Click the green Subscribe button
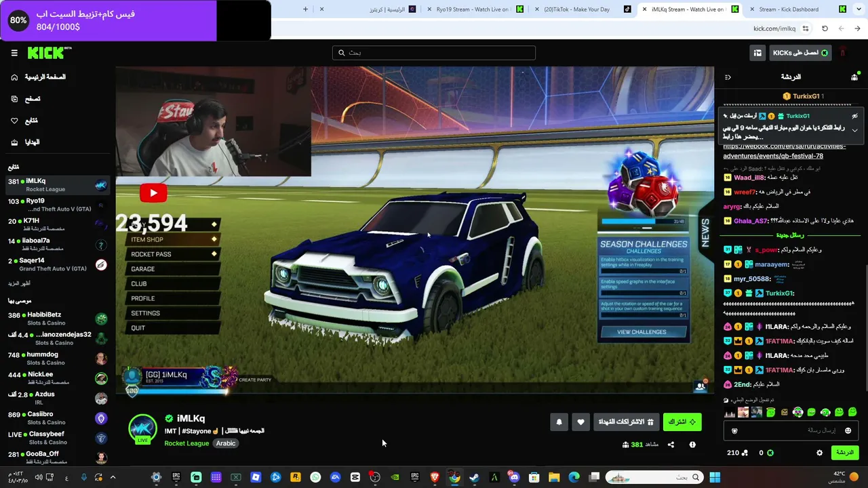 (682, 422)
